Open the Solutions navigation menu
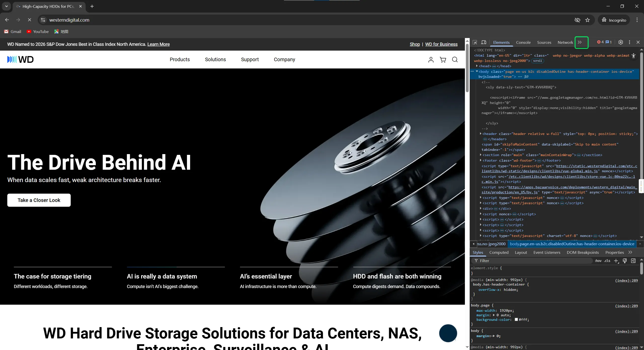 (215, 59)
